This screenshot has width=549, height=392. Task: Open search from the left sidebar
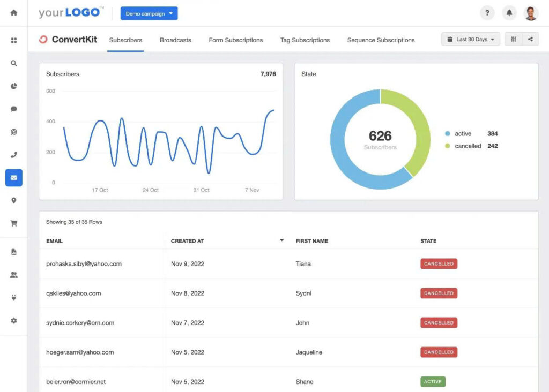pos(13,63)
